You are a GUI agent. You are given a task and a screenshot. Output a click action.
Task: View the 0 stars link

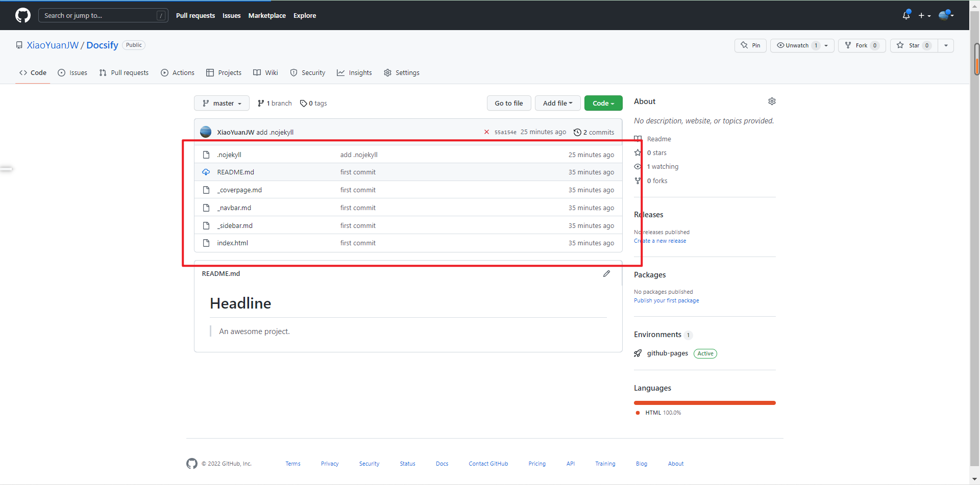coord(650,153)
